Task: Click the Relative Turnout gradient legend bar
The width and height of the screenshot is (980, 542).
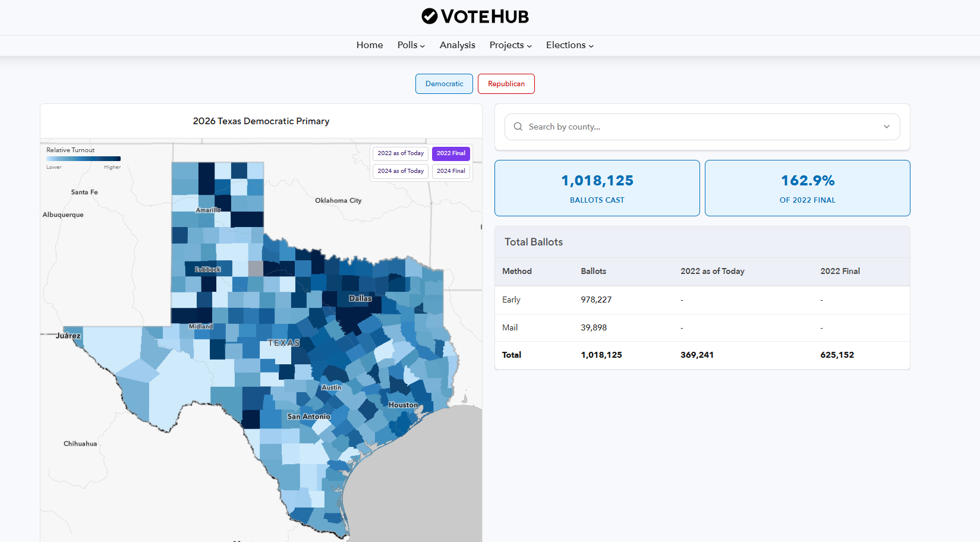Action: pyautogui.click(x=83, y=159)
